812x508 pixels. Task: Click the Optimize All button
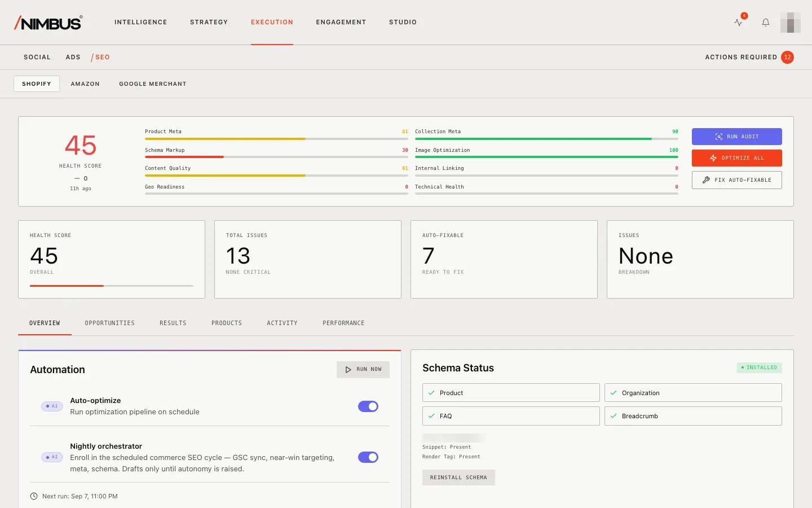click(737, 158)
